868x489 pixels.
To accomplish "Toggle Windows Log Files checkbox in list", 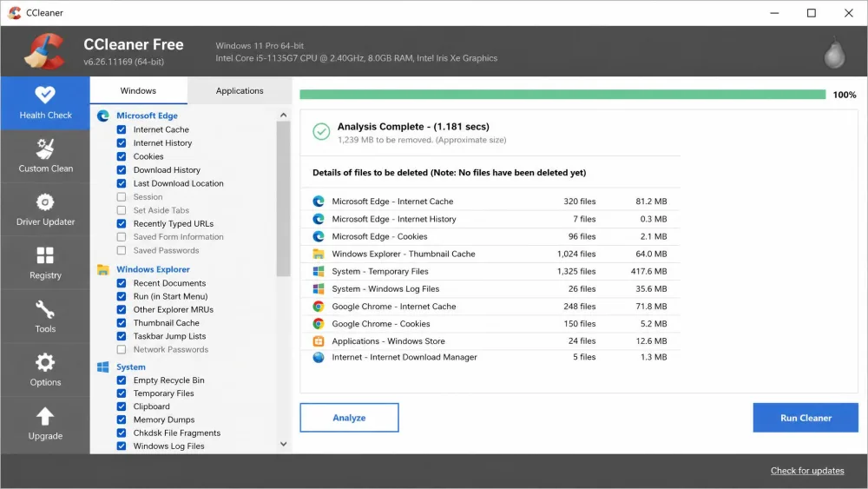I will [x=122, y=446].
